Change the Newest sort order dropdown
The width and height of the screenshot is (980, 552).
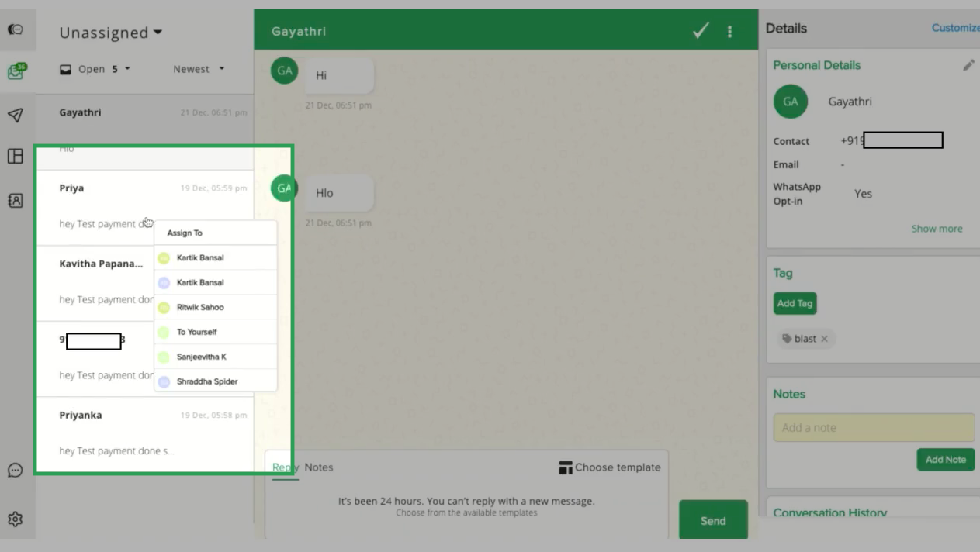199,69
